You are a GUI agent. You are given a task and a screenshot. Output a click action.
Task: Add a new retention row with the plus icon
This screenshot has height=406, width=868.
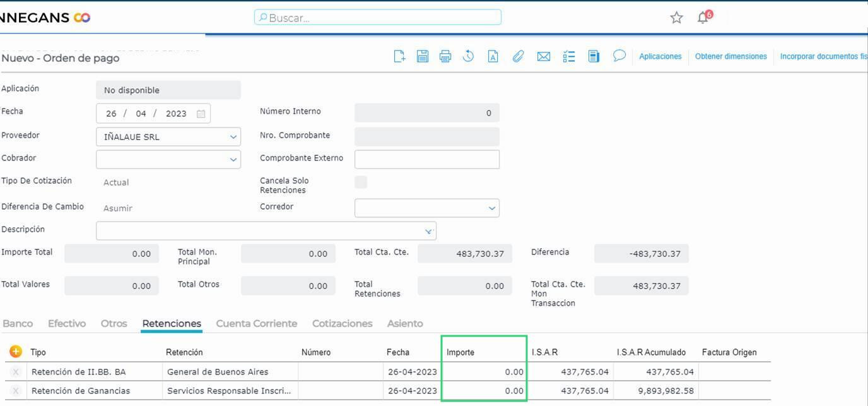pos(16,352)
